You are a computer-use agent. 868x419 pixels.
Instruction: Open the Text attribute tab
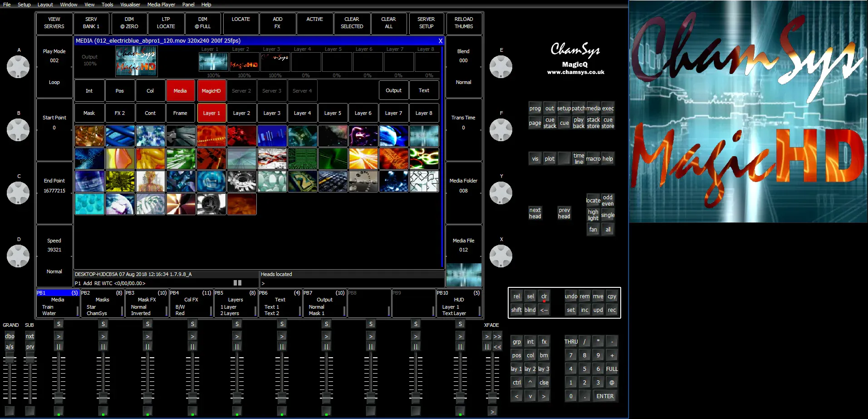click(424, 91)
